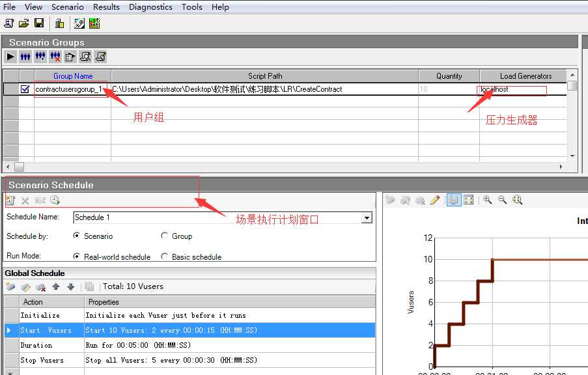The width and height of the screenshot is (588, 375).
Task: Click the Group Name column header
Action: tap(73, 76)
